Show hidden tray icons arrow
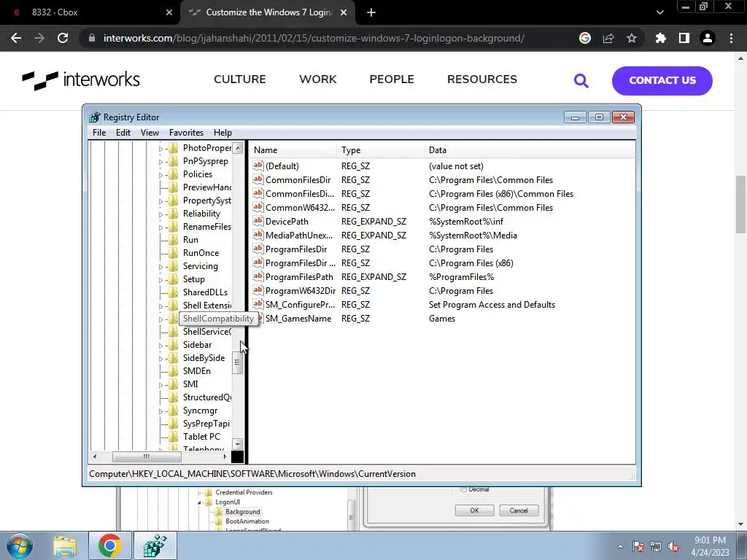747x560 pixels. 620,546
